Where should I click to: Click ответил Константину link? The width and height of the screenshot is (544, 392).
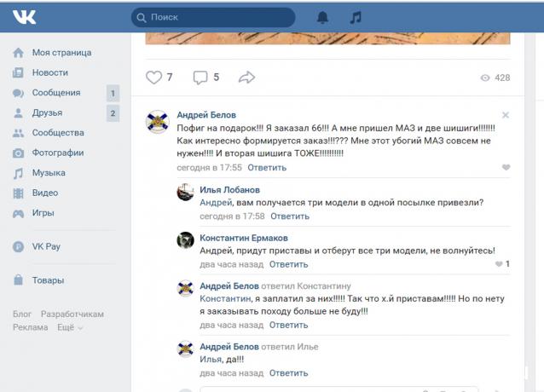[x=306, y=286]
